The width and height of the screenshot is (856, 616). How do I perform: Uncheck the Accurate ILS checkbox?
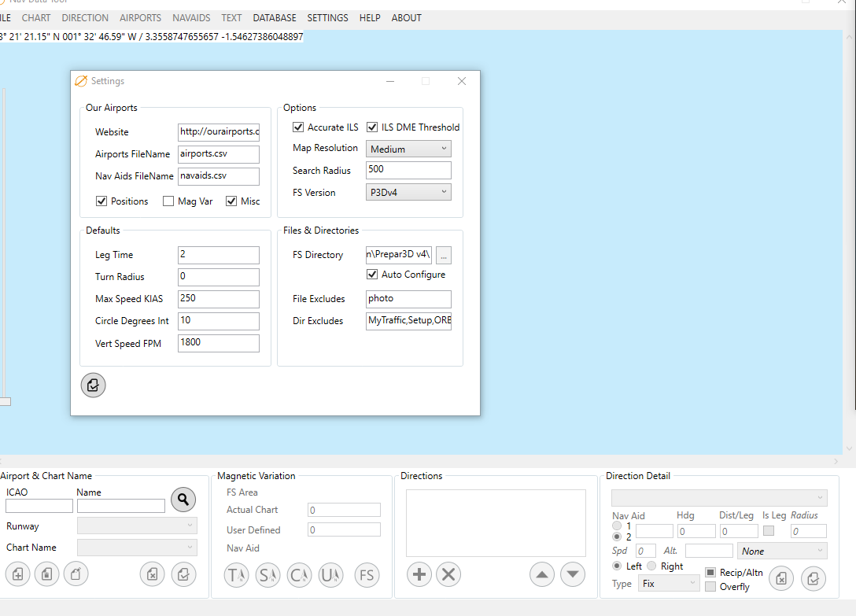click(298, 127)
